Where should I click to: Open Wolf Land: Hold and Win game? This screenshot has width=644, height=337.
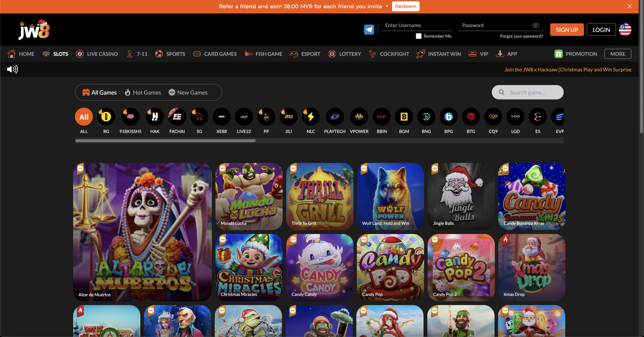point(390,196)
